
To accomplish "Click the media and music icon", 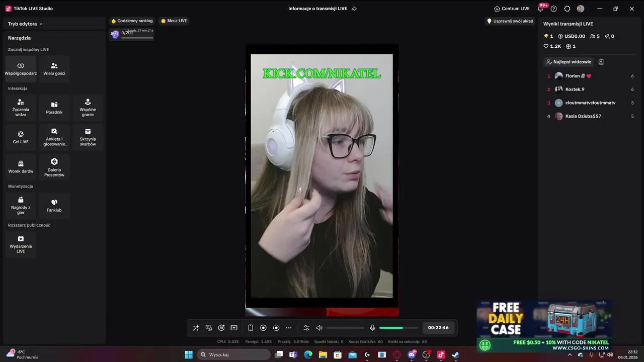I will [209, 328].
